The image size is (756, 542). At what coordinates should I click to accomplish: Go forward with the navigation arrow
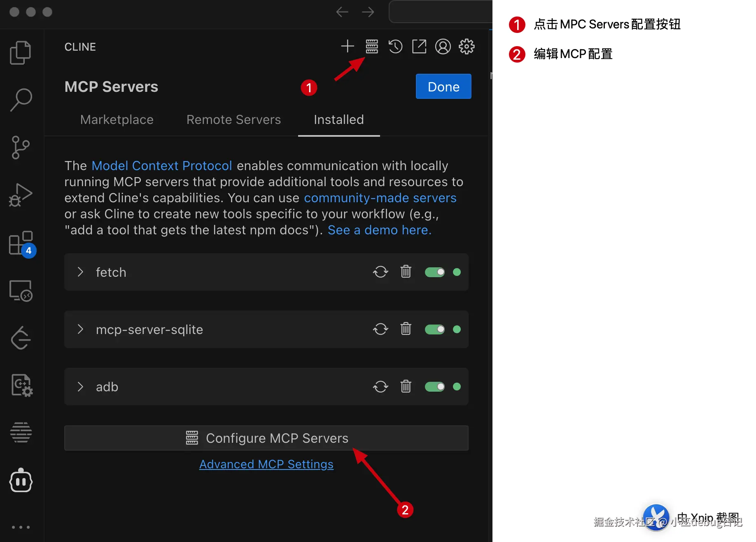coord(368,12)
